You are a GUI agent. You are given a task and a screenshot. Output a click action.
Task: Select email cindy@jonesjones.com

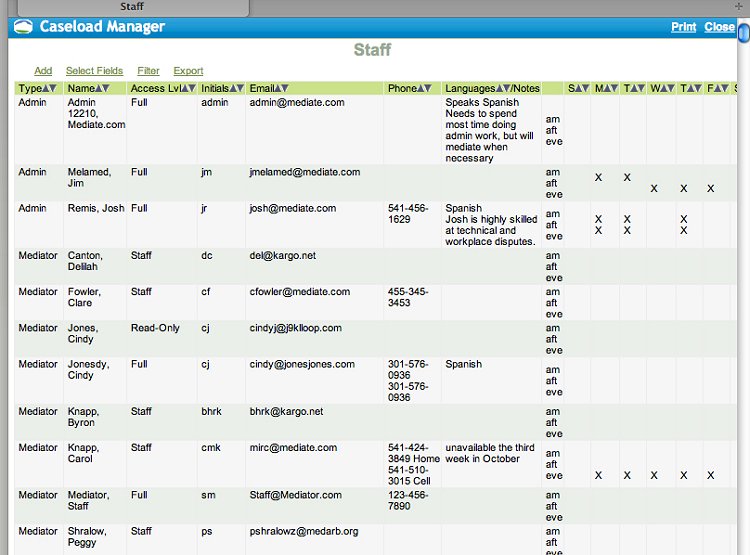click(x=302, y=365)
